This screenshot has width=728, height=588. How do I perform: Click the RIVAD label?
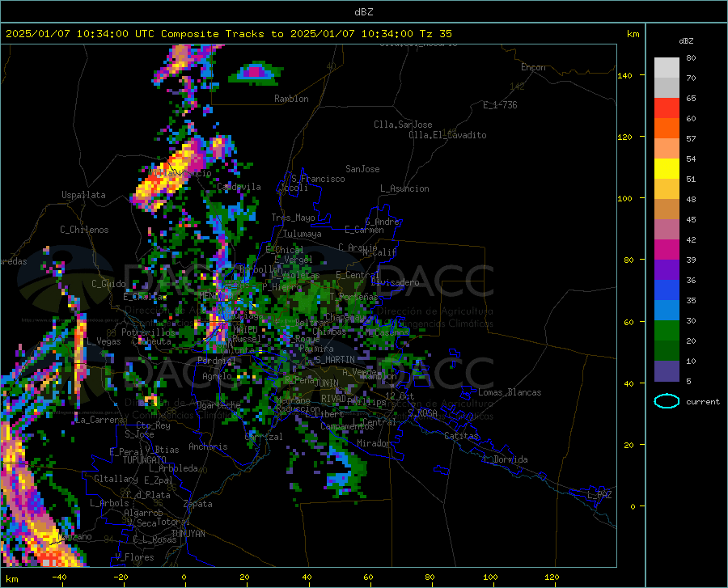pos(333,399)
